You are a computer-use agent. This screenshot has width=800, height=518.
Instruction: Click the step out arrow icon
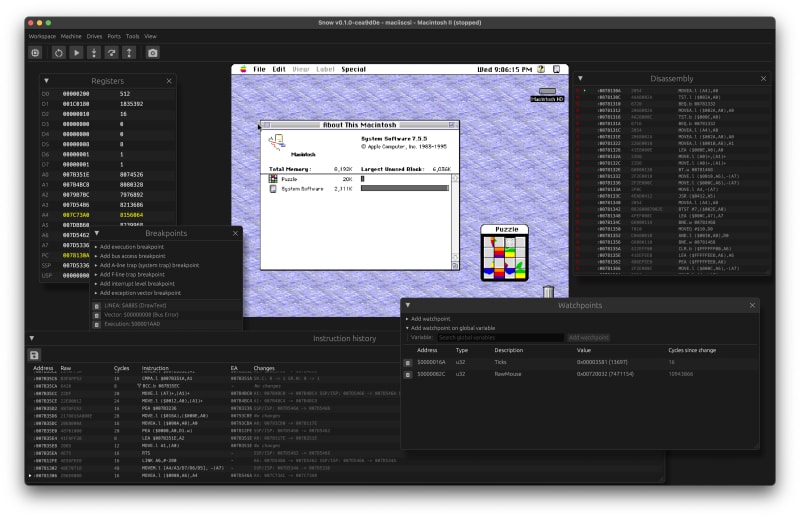pos(129,52)
